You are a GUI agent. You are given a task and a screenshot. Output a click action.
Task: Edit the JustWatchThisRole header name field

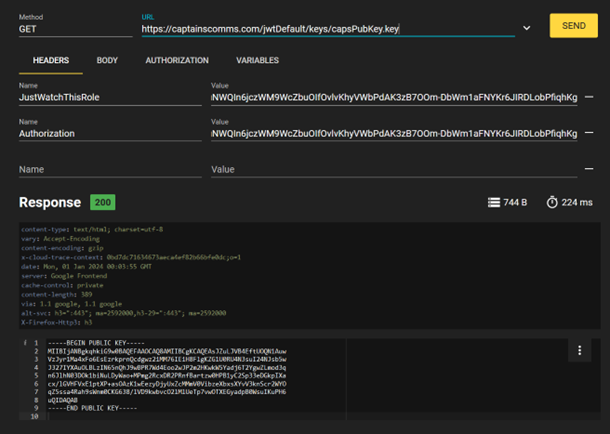tap(110, 98)
